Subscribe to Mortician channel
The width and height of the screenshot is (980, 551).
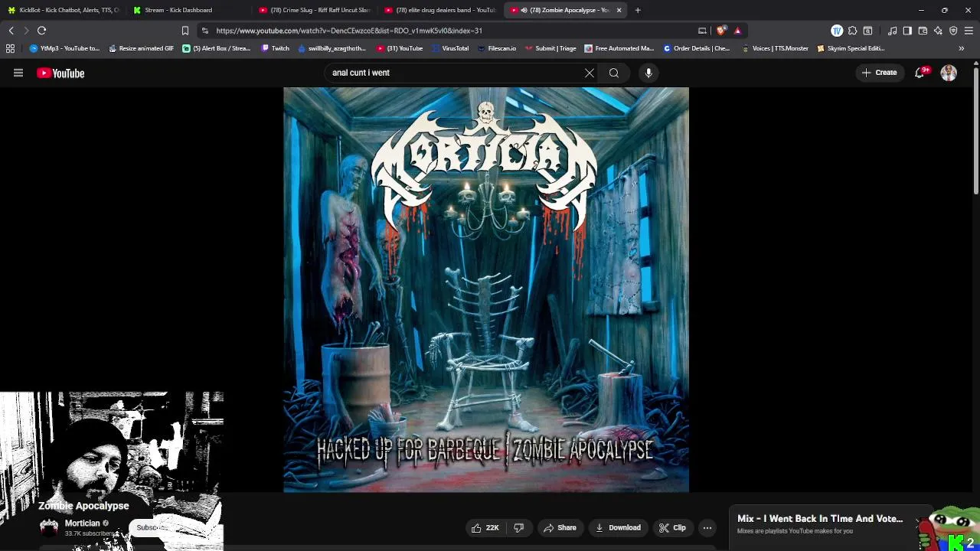152,527
